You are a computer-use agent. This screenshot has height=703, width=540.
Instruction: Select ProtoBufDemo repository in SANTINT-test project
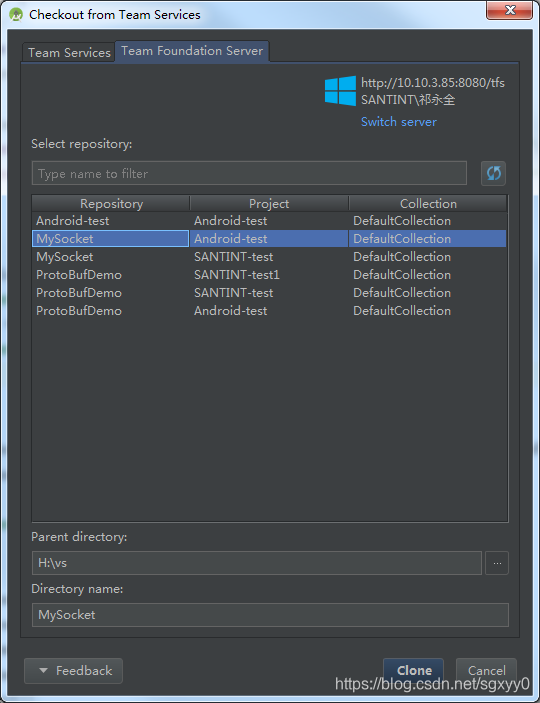[x=269, y=292]
